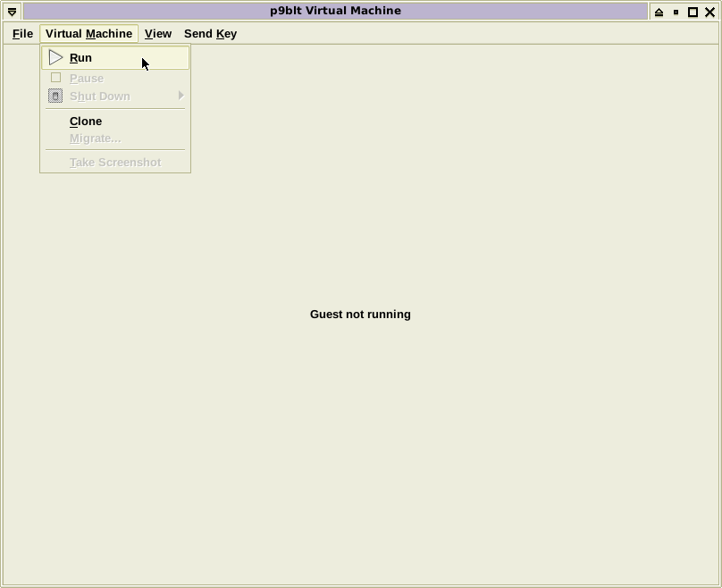Toggle the Pause checkbox
The image size is (722, 588).
[55, 78]
